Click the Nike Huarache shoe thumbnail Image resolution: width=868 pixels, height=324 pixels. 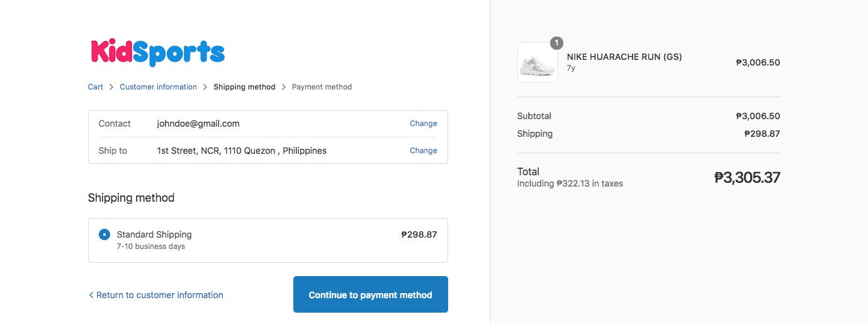537,62
